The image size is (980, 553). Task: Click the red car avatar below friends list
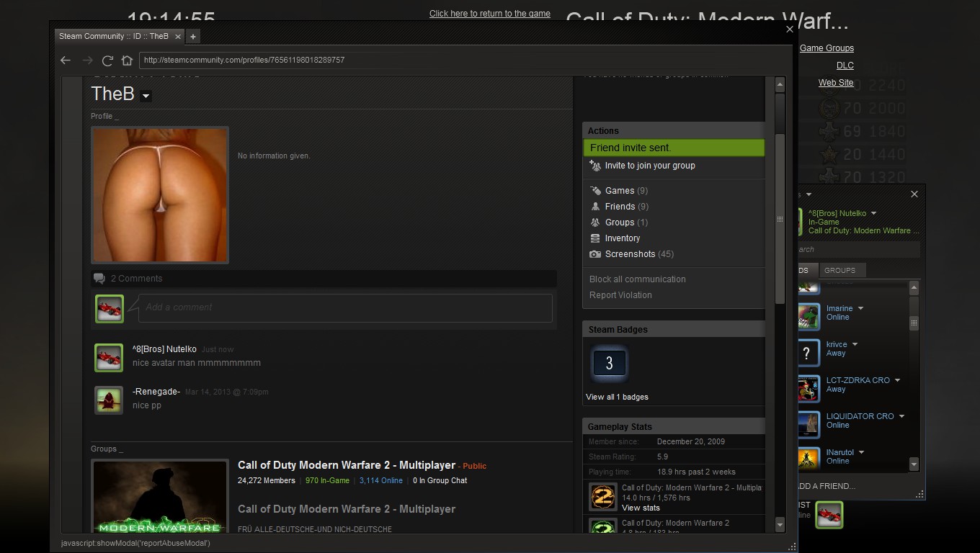(829, 515)
